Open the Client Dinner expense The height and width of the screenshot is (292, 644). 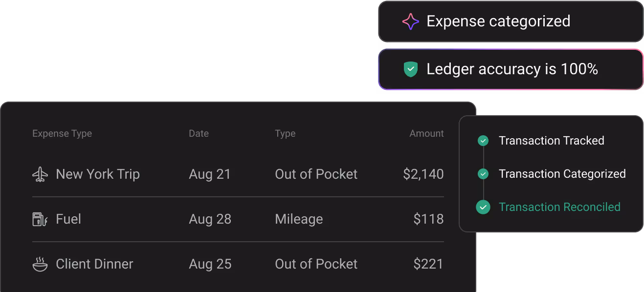click(94, 264)
